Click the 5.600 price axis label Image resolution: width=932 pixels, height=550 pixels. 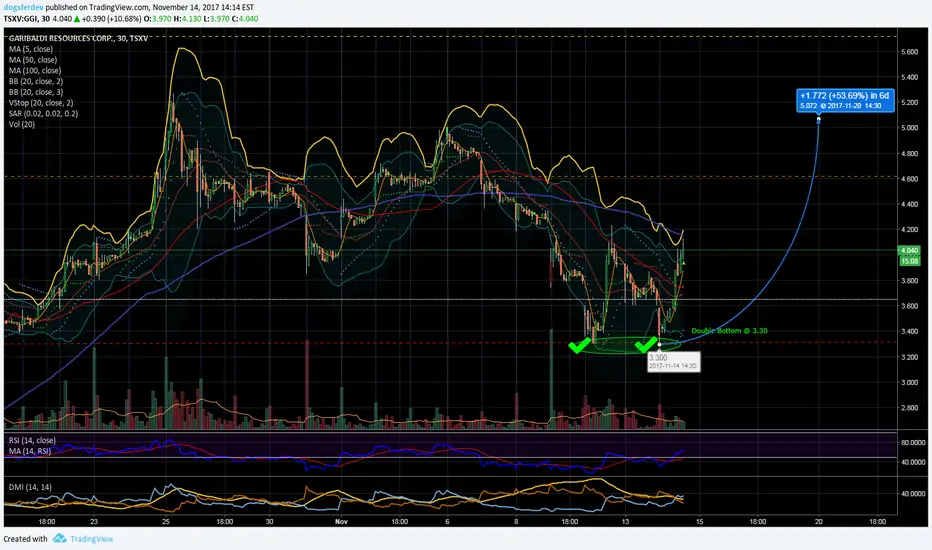coord(909,52)
